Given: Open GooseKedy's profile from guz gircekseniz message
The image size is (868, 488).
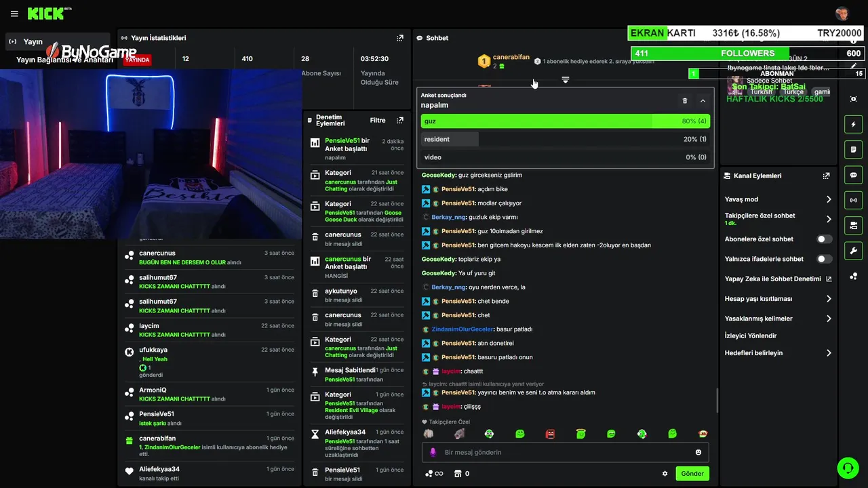Looking at the screenshot, I should point(439,175).
